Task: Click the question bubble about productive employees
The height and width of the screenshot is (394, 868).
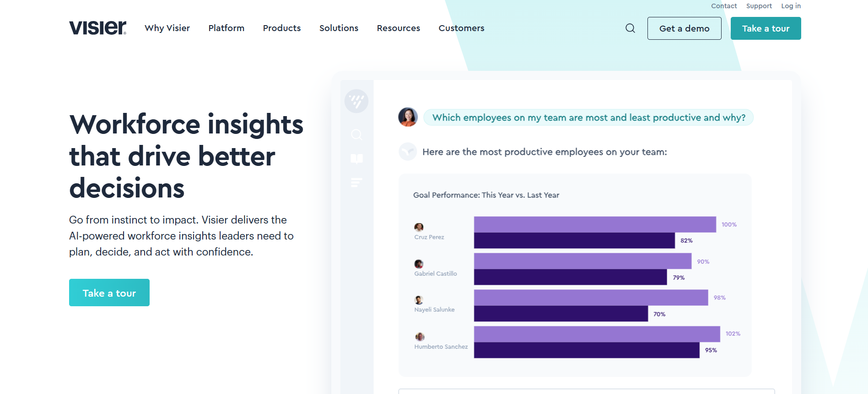Action: pos(588,117)
